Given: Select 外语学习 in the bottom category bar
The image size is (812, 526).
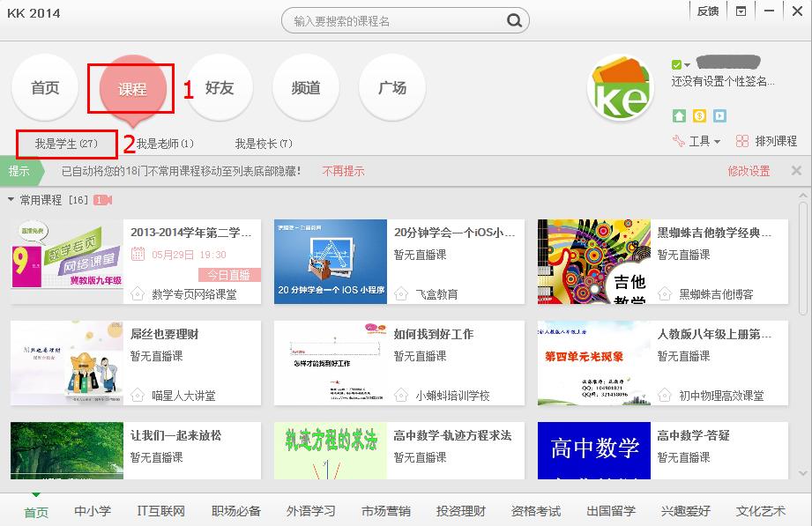Looking at the screenshot, I should pyautogui.click(x=310, y=511).
